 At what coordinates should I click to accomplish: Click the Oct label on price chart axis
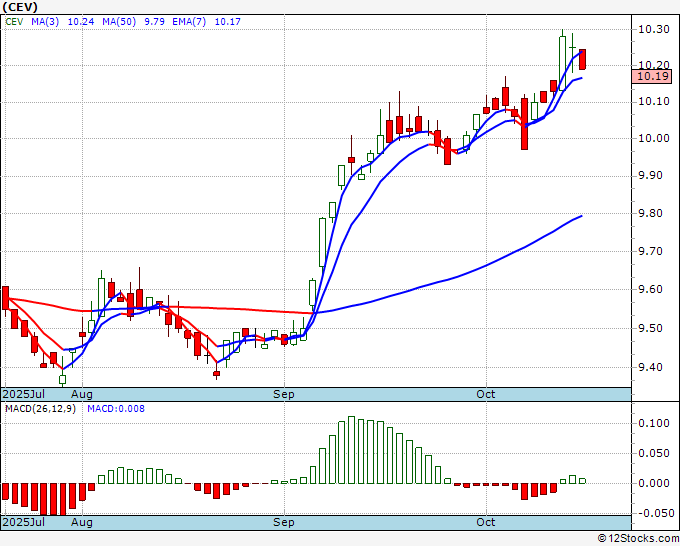pos(486,394)
